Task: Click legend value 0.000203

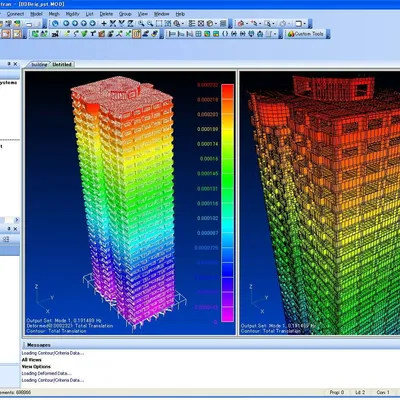Action: click(208, 114)
